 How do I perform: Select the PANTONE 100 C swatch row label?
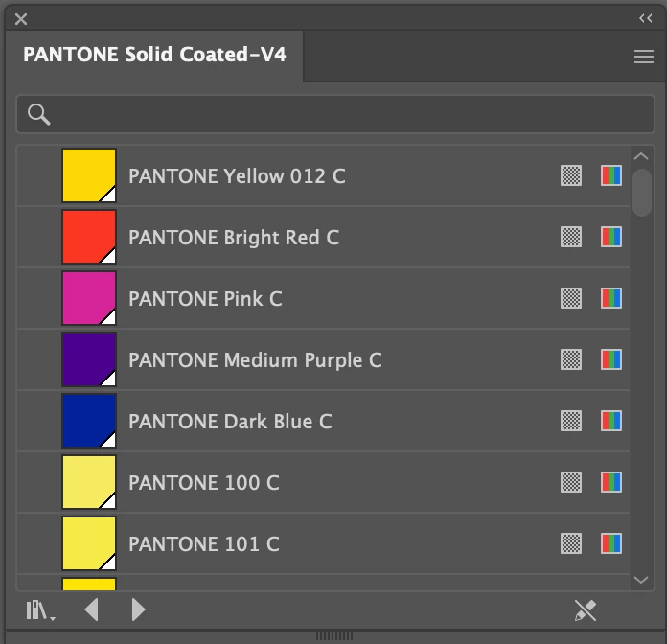coord(204,483)
